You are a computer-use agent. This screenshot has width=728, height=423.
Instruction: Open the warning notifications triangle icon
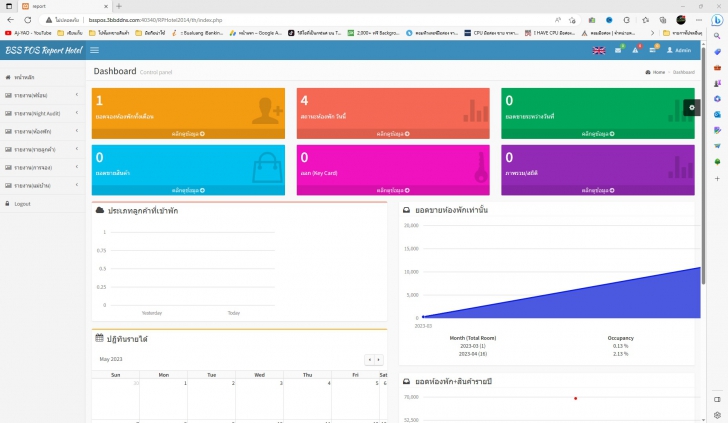pyautogui.click(x=636, y=50)
